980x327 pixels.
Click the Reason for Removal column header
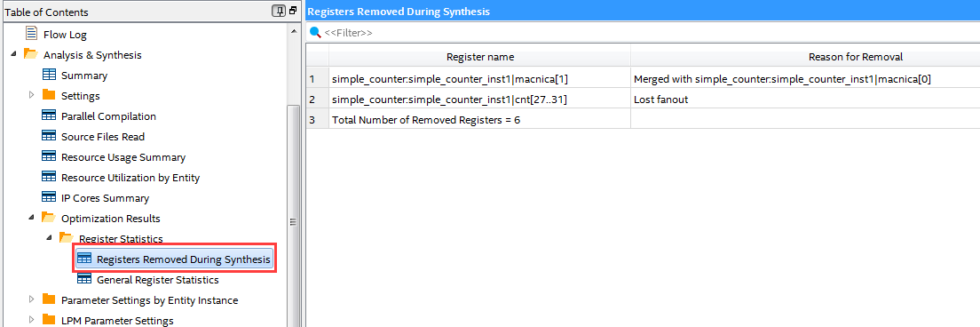coord(806,57)
